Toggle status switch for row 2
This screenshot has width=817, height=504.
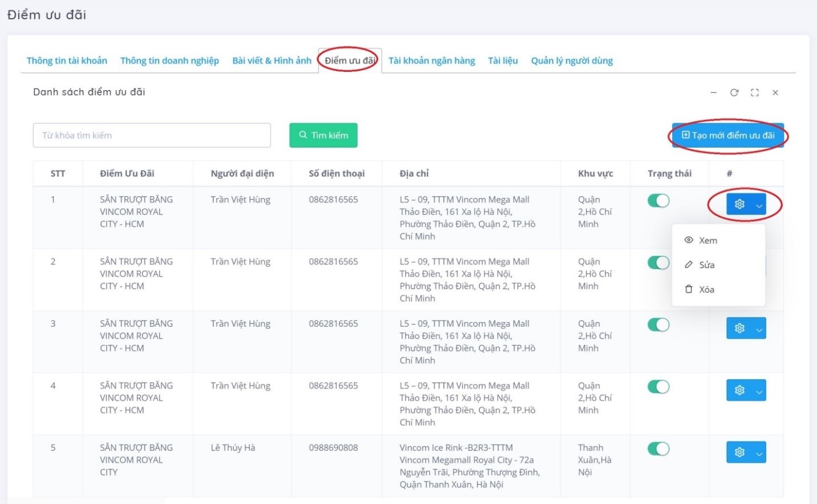(658, 262)
